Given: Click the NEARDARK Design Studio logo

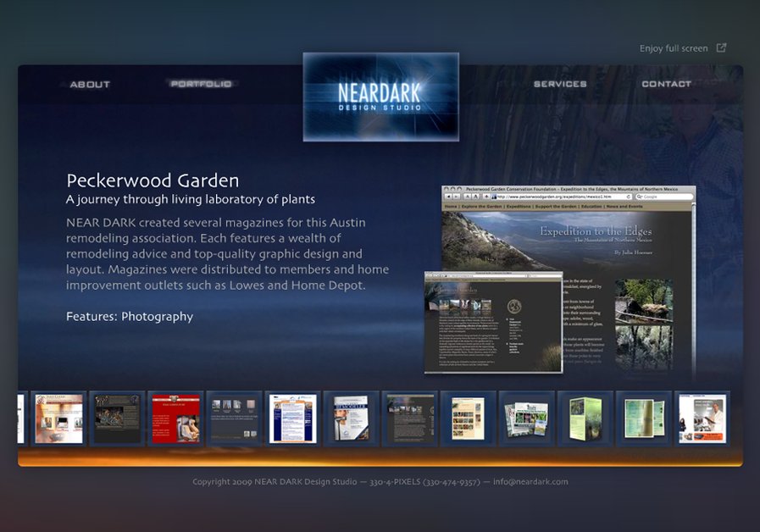Looking at the screenshot, I should 381,97.
